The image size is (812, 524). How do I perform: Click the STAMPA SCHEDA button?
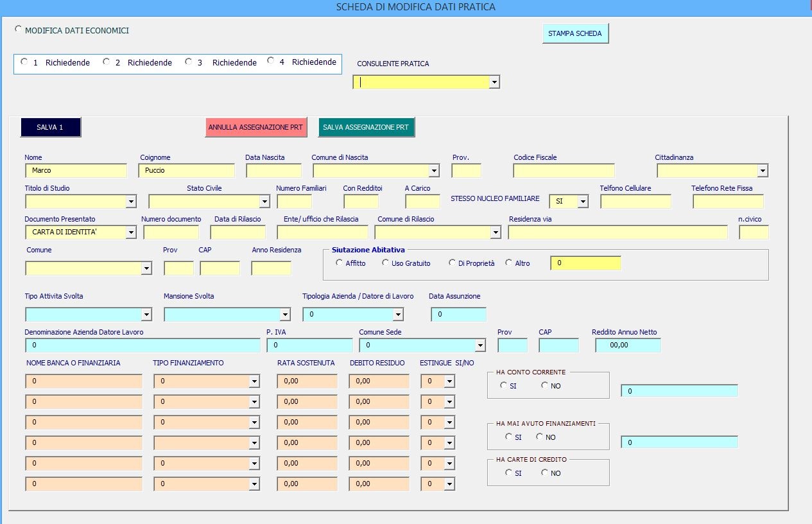[x=574, y=33]
